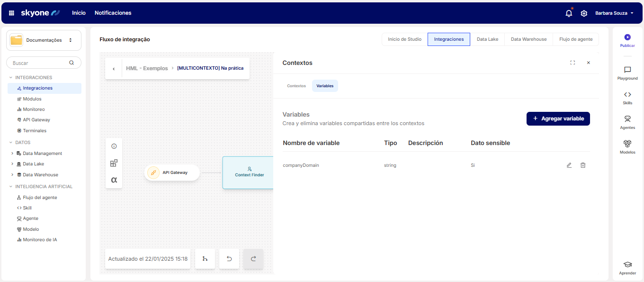
Task: Open Barbara Souza user menu
Action: [x=614, y=13]
